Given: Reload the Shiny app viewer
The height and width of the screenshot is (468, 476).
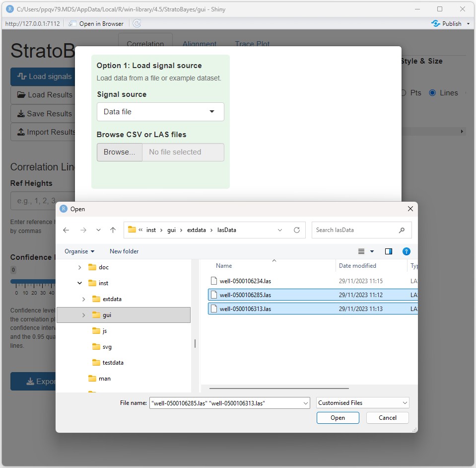Looking at the screenshot, I should pos(137,23).
